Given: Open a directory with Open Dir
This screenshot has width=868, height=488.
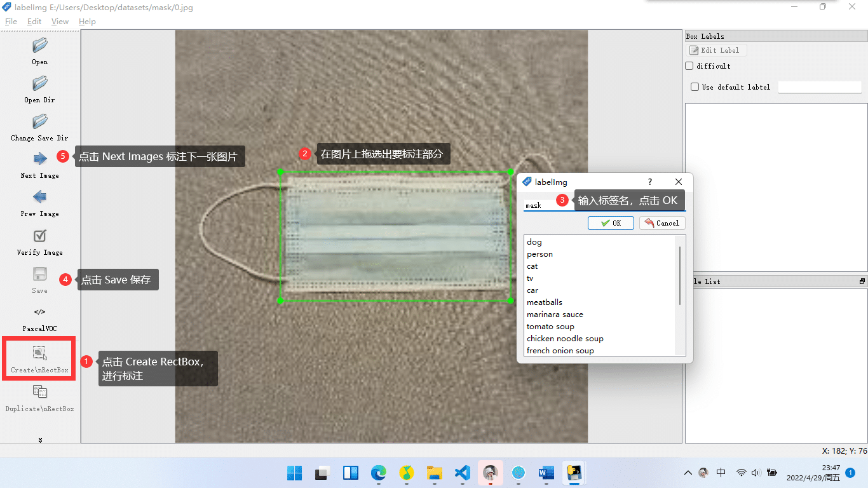Looking at the screenshot, I should pos(40,84).
